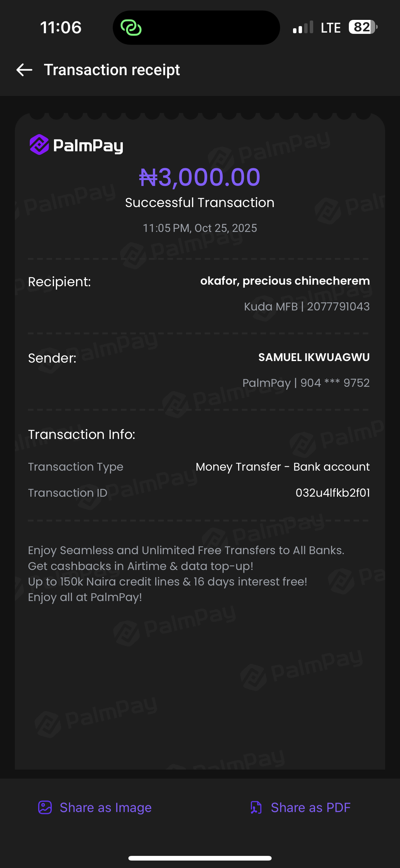The image size is (400, 868).
Task: Tap the Share as PDF document icon
Action: 256,807
